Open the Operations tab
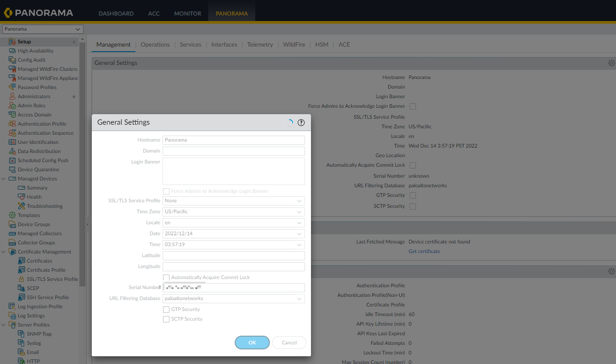This screenshot has width=616, height=364. tap(155, 44)
